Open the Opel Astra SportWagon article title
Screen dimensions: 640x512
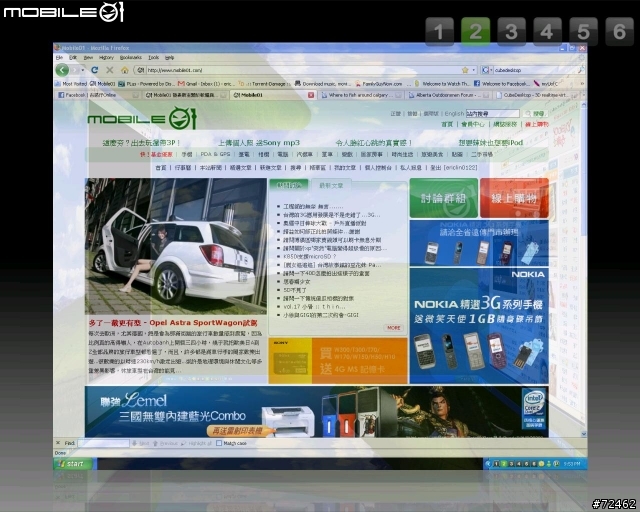pos(173,323)
